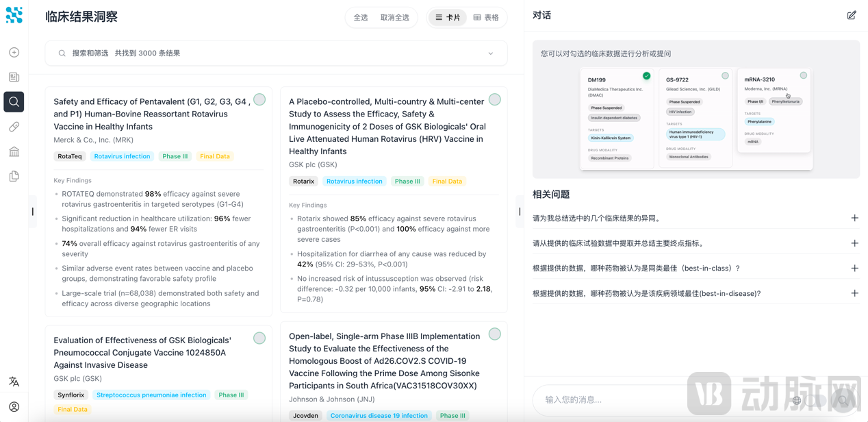Switch language with the translate icon
Image resolution: width=868 pixels, height=422 pixels.
(x=14, y=382)
